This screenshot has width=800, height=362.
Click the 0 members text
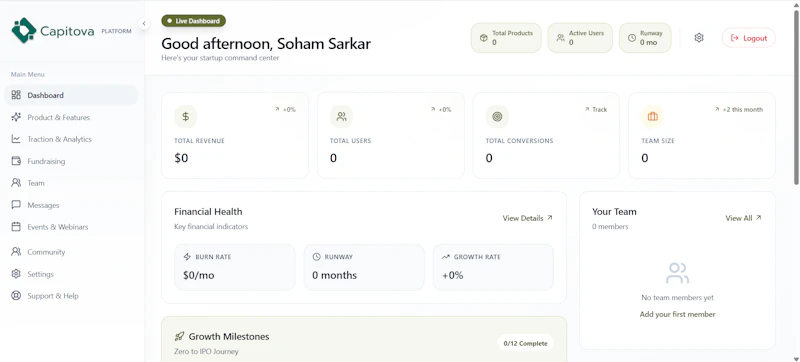610,226
